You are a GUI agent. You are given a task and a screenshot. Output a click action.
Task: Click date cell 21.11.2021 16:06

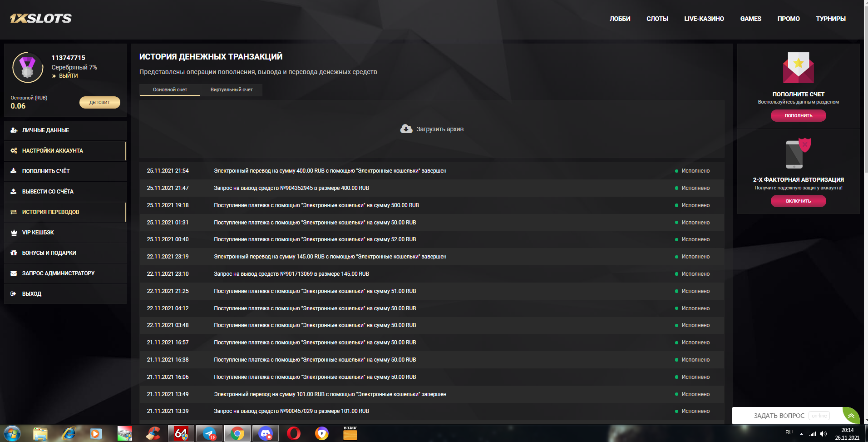pos(168,377)
